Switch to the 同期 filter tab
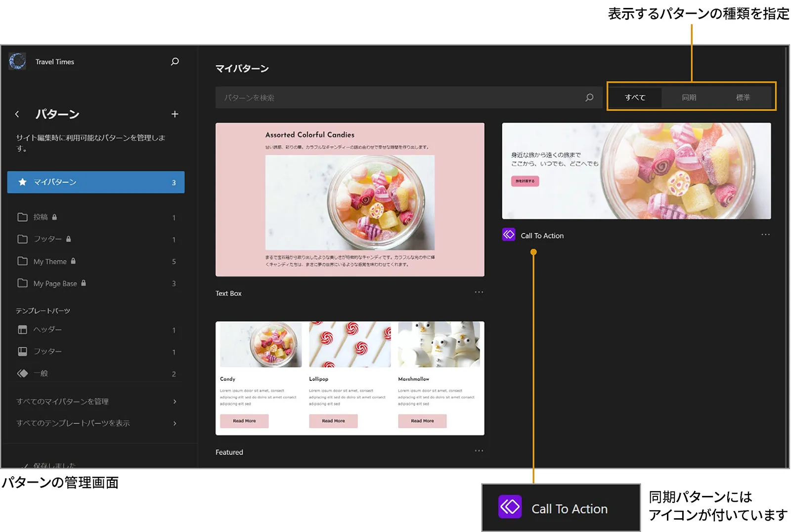The height and width of the screenshot is (532, 791). pos(690,97)
